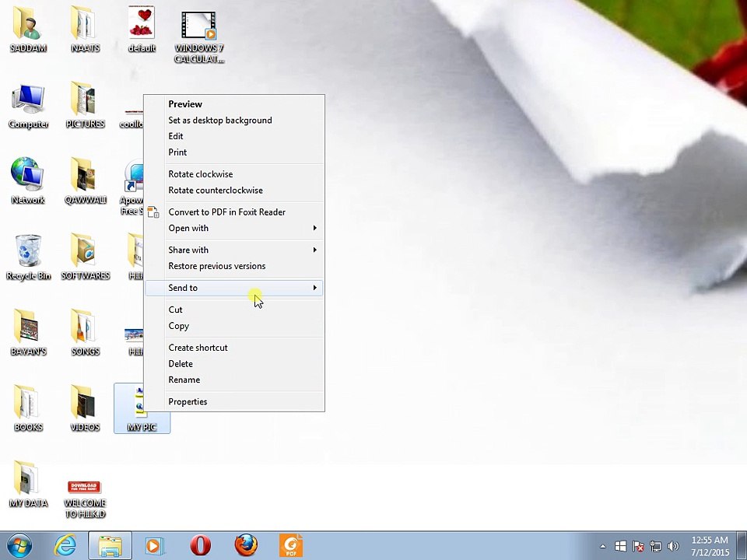The height and width of the screenshot is (560, 747).
Task: Click the Foxit convert icon in menu
Action: [x=153, y=212]
